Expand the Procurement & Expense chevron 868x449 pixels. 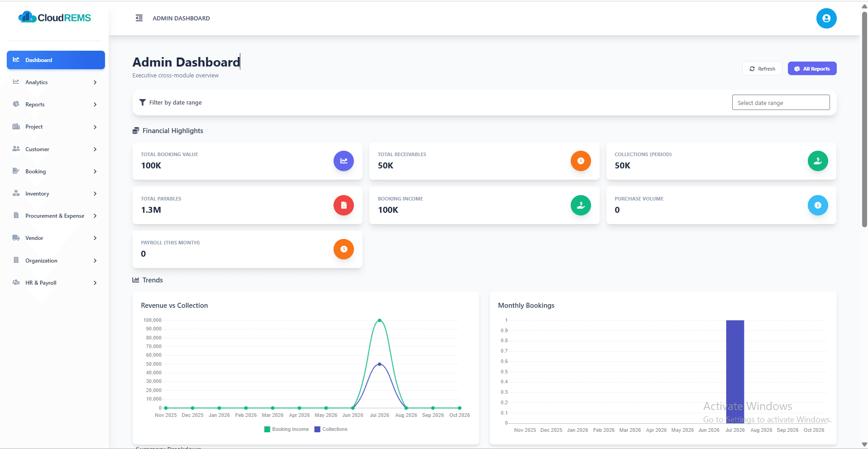(95, 216)
